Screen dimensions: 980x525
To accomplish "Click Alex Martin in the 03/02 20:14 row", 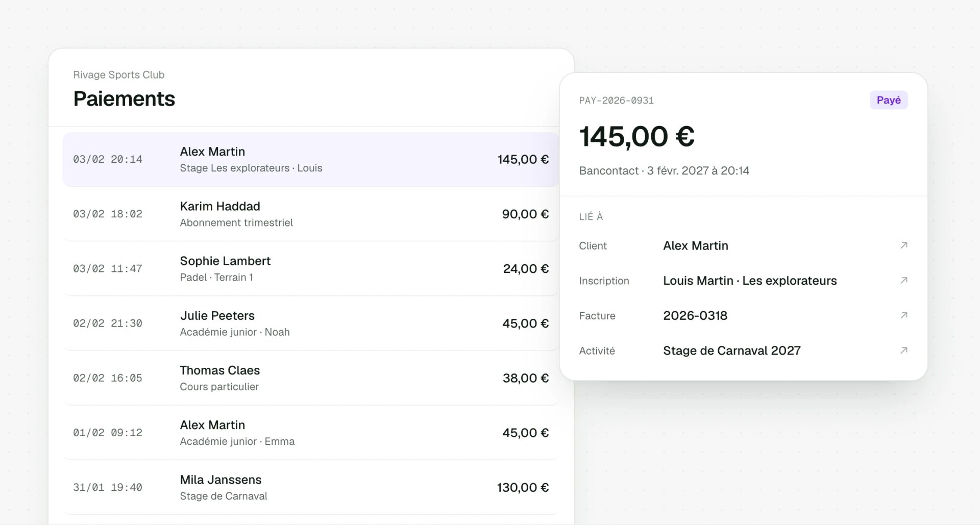I will [212, 152].
